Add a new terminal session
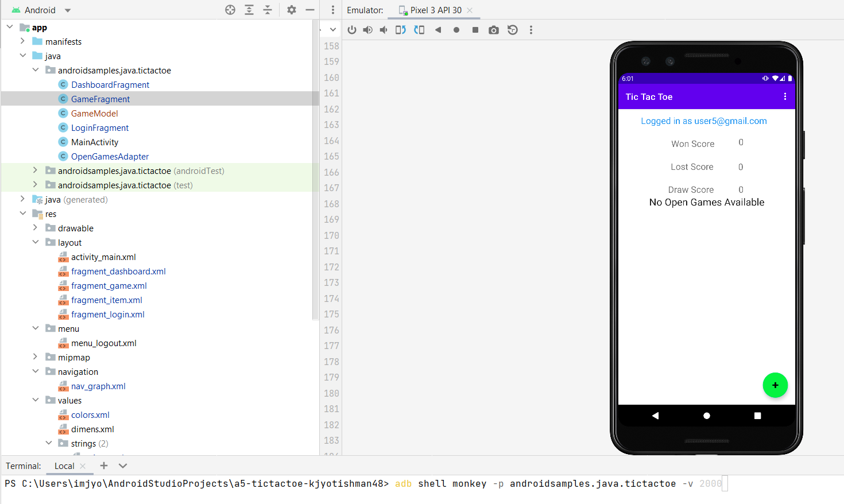Viewport: 844px width, 504px height. (x=104, y=466)
